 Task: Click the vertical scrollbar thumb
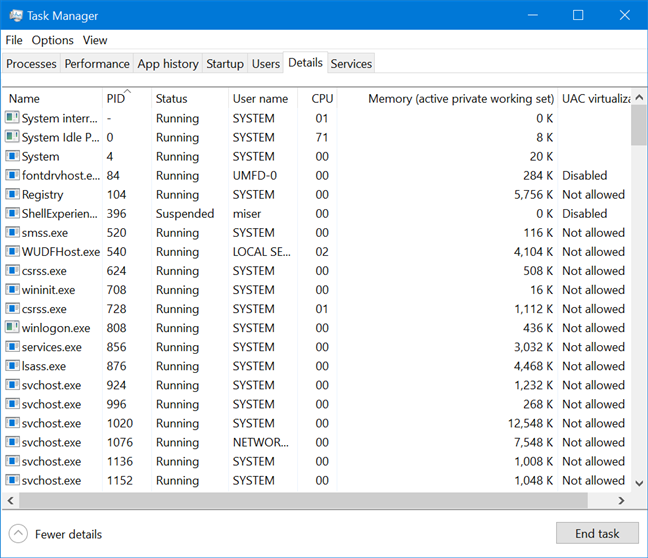point(639,126)
